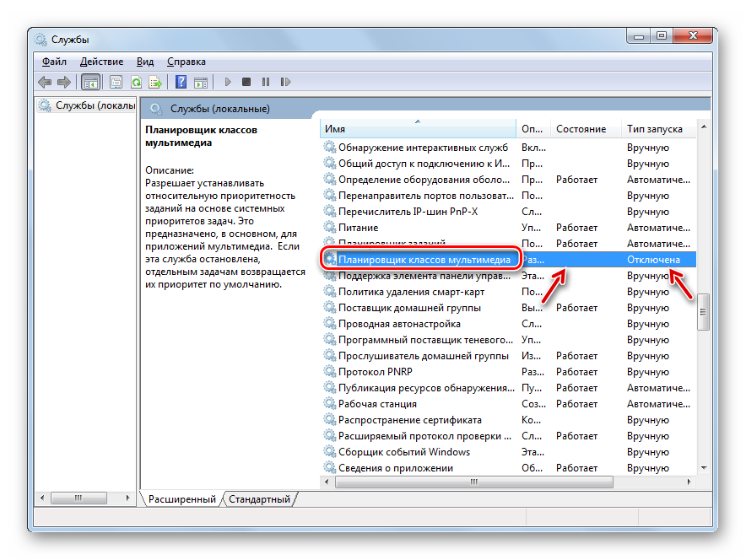Image resolution: width=746 pixels, height=560 pixels.
Task: Open the Справка menu
Action: pyautogui.click(x=186, y=62)
